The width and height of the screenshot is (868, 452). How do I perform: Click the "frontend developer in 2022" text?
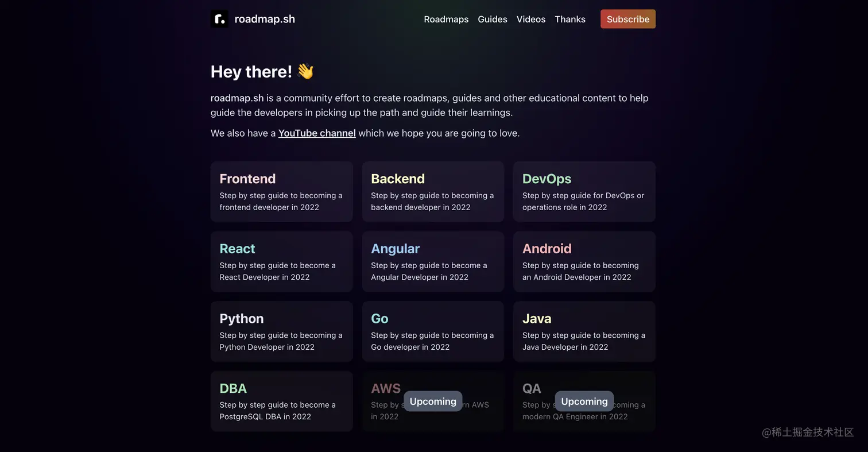coord(269,207)
